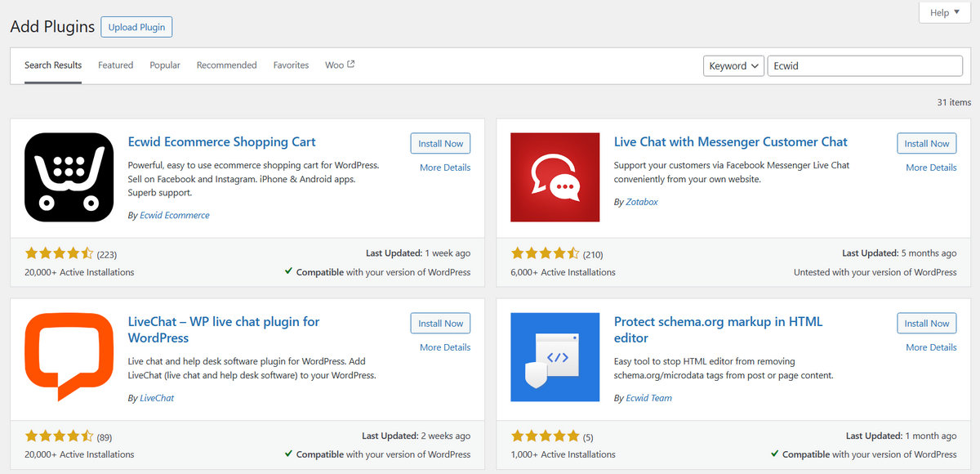This screenshot has height=474, width=980.
Task: Click 'Last Updated: 2 weeks ago' text
Action: coord(416,436)
